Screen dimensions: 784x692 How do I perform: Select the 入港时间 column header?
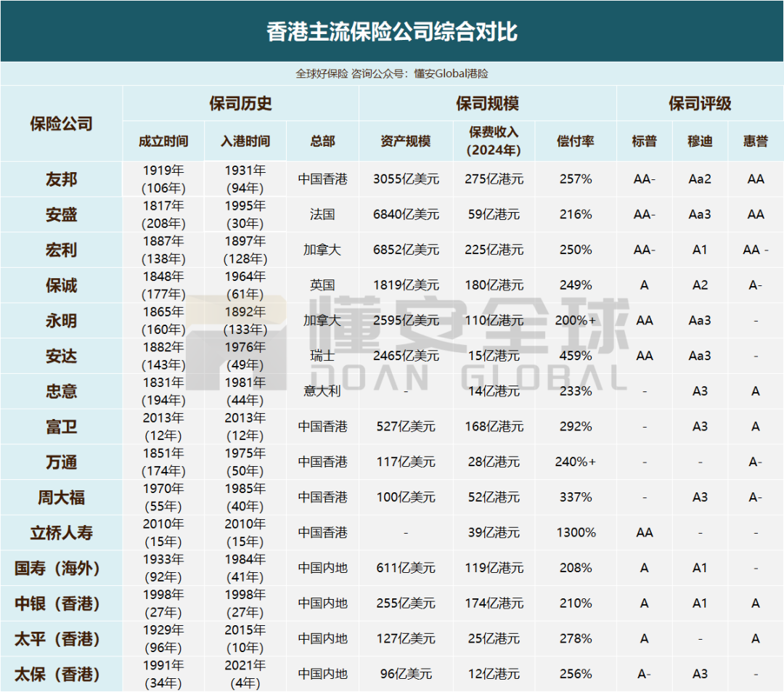click(x=245, y=142)
